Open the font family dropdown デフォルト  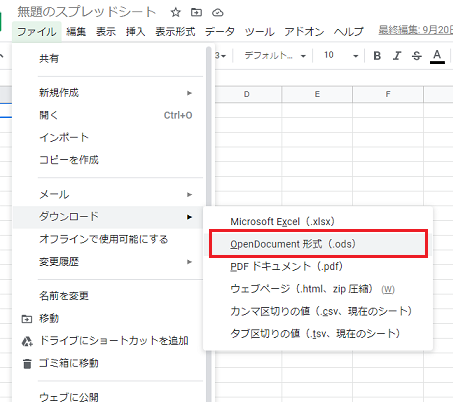click(275, 56)
